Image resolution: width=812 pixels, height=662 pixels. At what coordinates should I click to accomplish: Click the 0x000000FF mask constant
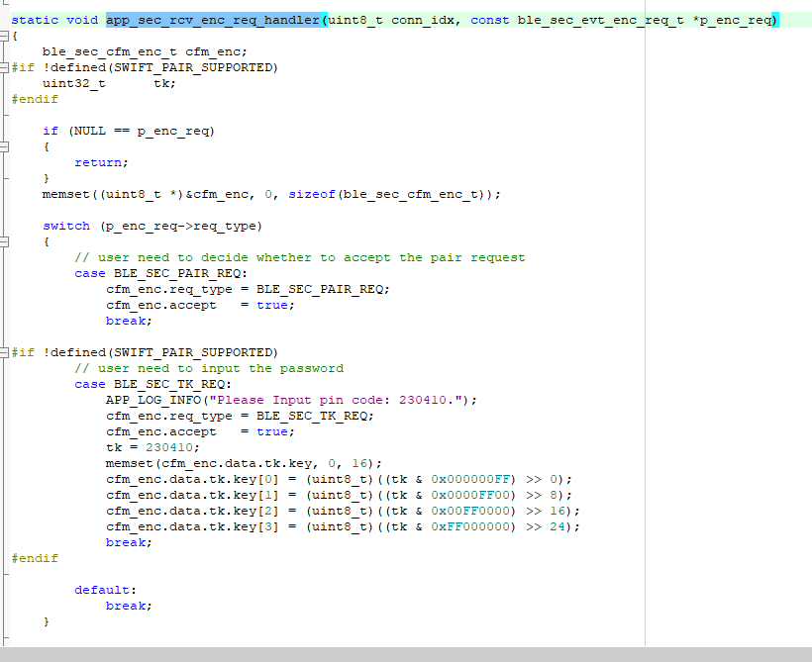pyautogui.click(x=470, y=479)
